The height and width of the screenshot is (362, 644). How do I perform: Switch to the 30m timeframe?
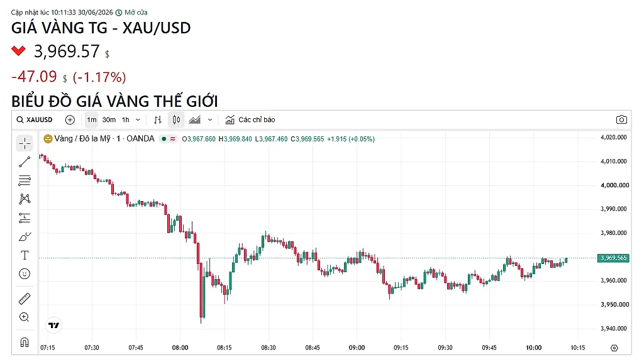pyautogui.click(x=109, y=119)
